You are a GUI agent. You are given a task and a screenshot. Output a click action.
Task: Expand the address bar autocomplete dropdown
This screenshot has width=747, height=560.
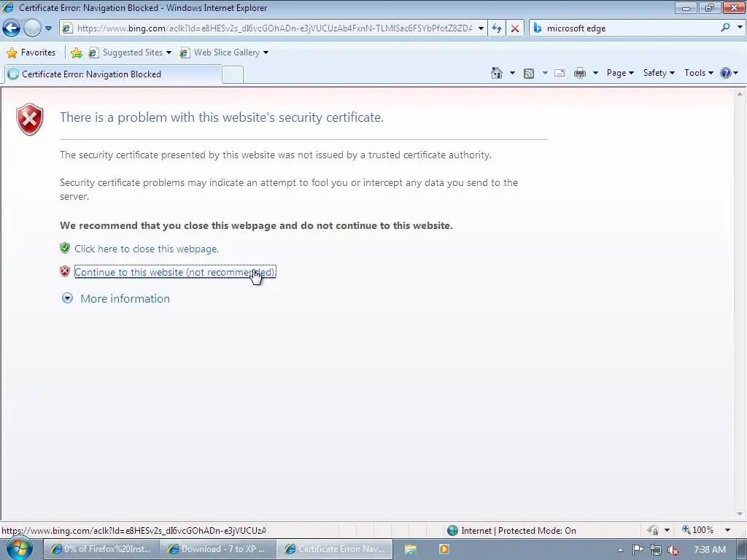pyautogui.click(x=481, y=28)
